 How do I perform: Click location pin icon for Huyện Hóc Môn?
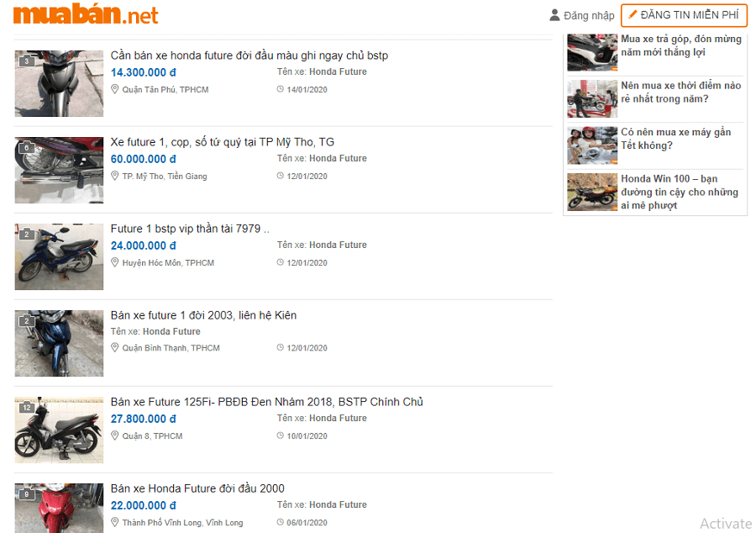(x=115, y=262)
